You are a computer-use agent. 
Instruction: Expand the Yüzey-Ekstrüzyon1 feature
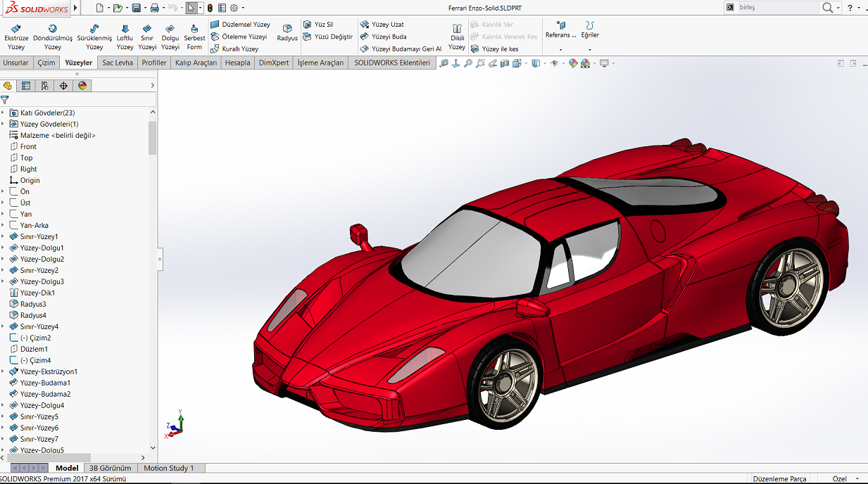[3, 371]
